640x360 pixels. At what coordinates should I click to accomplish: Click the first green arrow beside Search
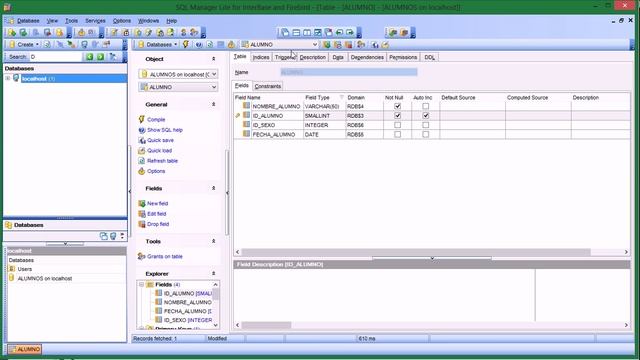89,57
